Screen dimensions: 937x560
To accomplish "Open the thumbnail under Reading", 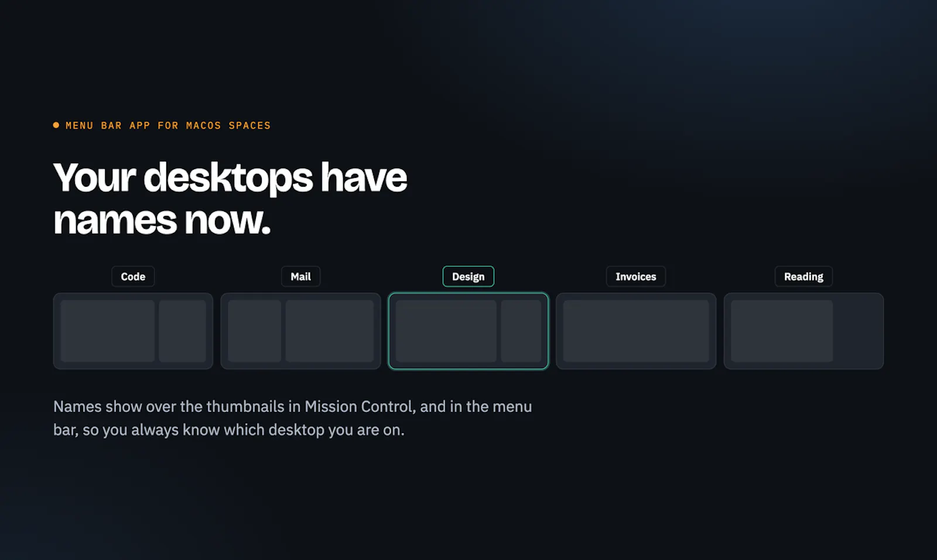I will click(803, 331).
